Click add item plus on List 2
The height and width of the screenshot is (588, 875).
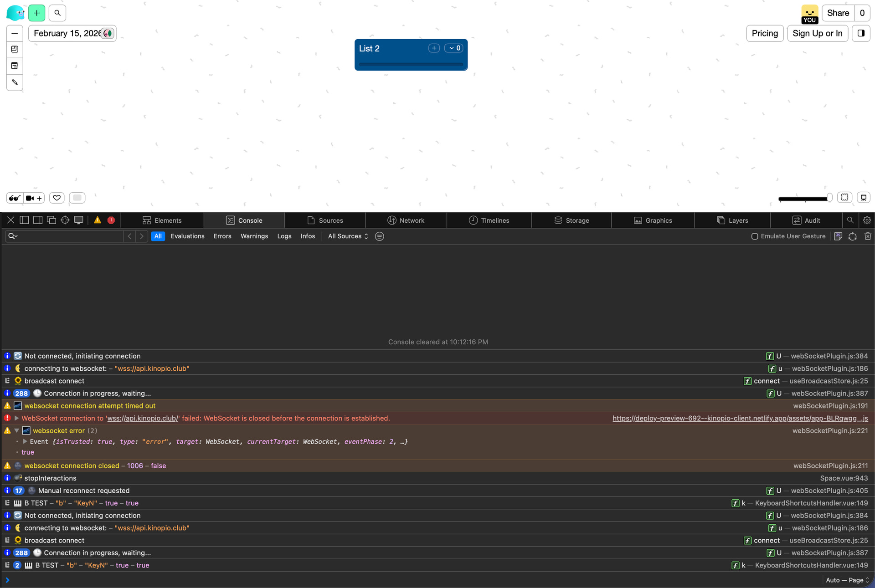tap(434, 48)
